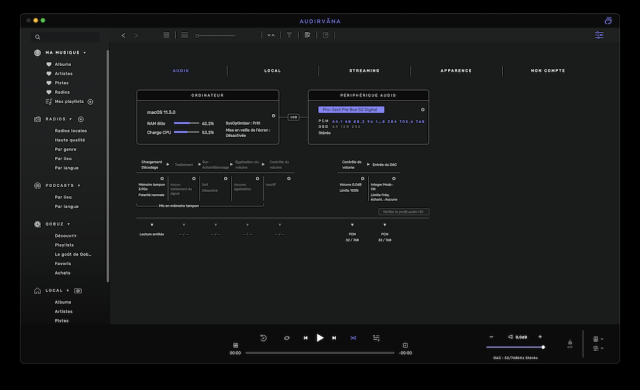Image resolution: width=640 pixels, height=390 pixels.
Task: Click folder icon next to Local
Action: pos(78,290)
